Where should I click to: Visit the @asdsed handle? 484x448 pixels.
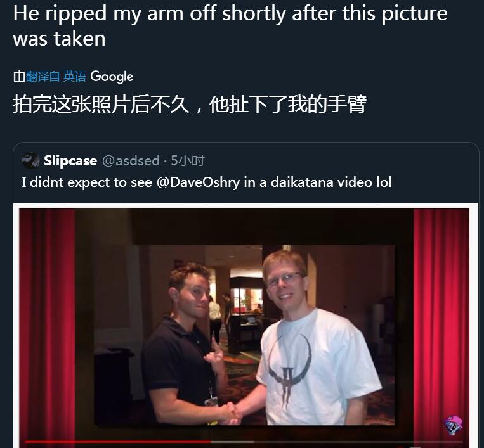click(131, 161)
